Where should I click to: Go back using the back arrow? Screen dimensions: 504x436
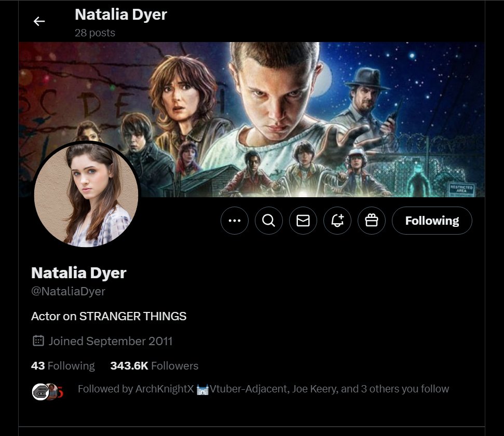click(x=39, y=21)
